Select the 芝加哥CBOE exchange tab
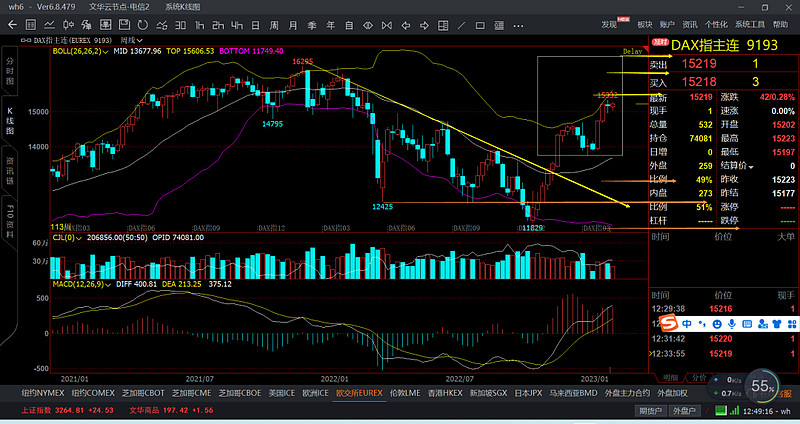Image resolution: width=800 pixels, height=424 pixels. coord(239,393)
